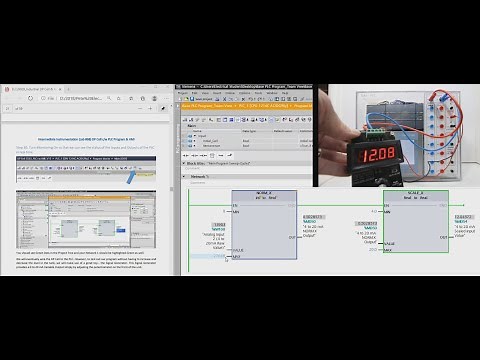This screenshot has height=360, width=480.
Task: Click the 4.0 MIN value of SCALE_X
Action: click(374, 212)
